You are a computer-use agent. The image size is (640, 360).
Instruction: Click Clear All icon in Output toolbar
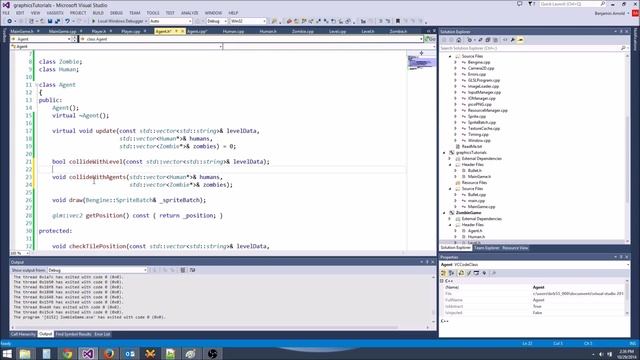point(182,270)
